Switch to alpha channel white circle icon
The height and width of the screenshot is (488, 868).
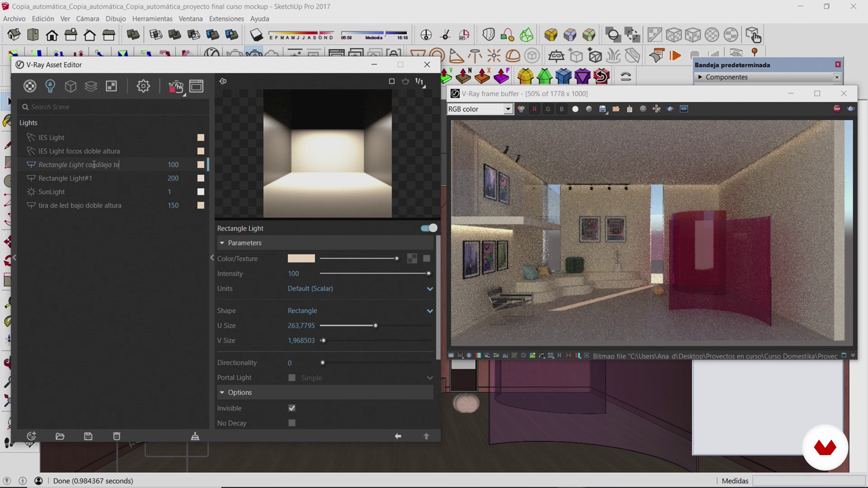(576, 109)
